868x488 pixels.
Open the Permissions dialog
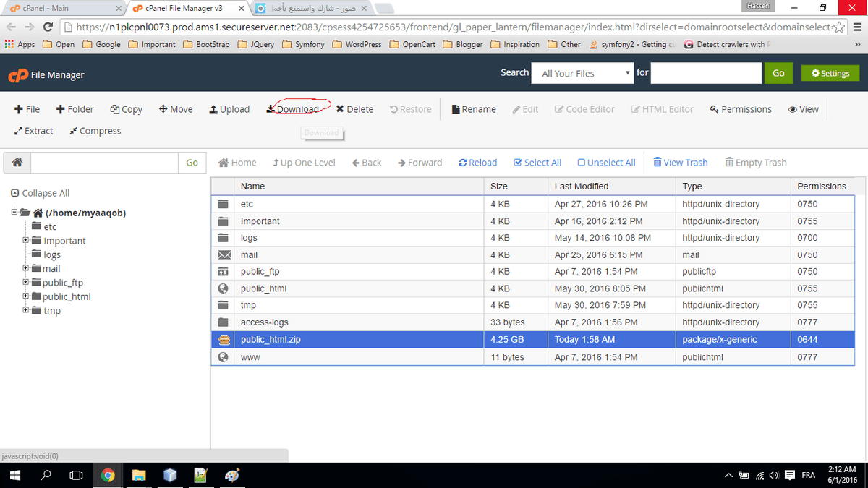point(741,109)
